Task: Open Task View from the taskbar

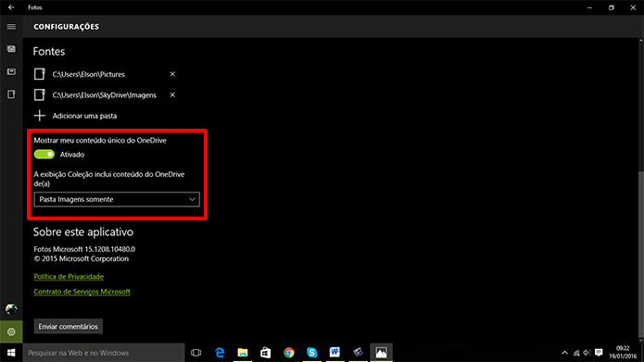Action: click(x=196, y=353)
